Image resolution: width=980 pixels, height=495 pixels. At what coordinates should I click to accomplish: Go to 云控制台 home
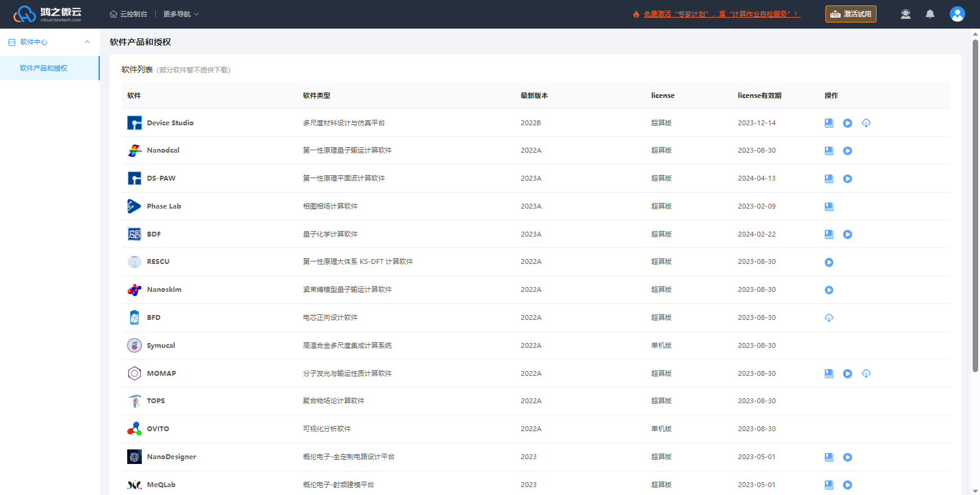tap(128, 14)
